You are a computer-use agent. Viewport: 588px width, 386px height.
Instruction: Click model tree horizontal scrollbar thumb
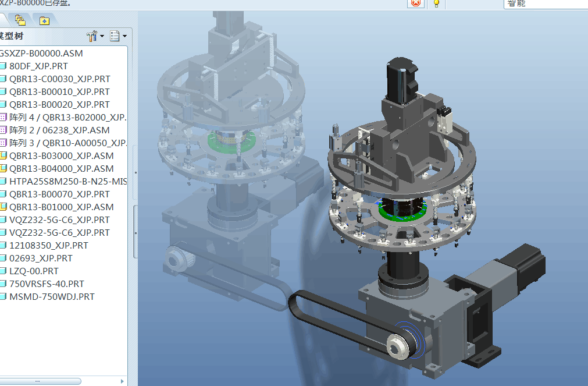point(40,381)
